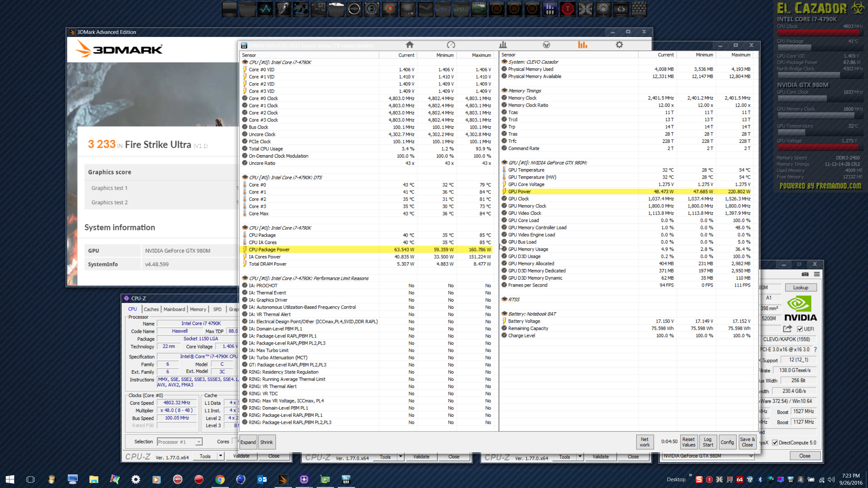Open 3DMark Benchmarks gauge icon
Screen dimensions: 868x488
coord(451,45)
